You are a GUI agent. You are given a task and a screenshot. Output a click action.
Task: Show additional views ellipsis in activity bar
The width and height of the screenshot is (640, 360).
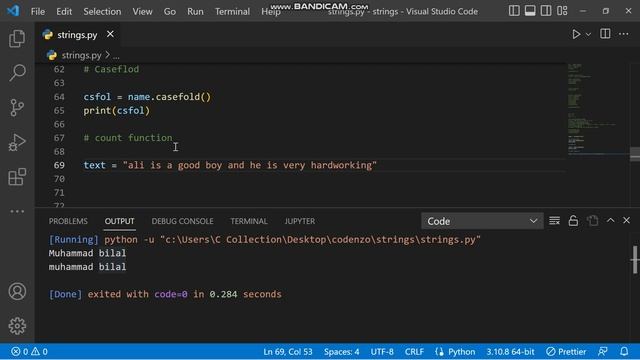(x=17, y=211)
